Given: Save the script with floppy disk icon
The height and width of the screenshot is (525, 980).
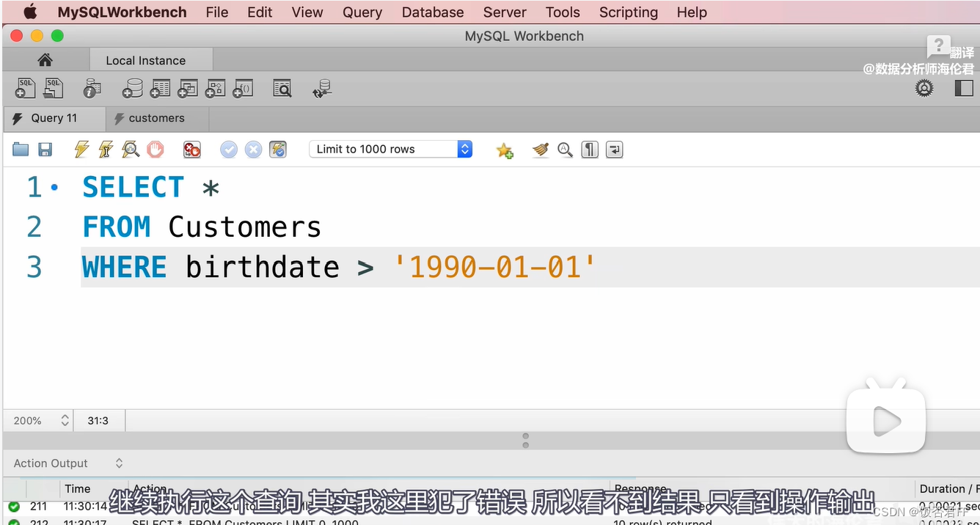Looking at the screenshot, I should (x=45, y=150).
